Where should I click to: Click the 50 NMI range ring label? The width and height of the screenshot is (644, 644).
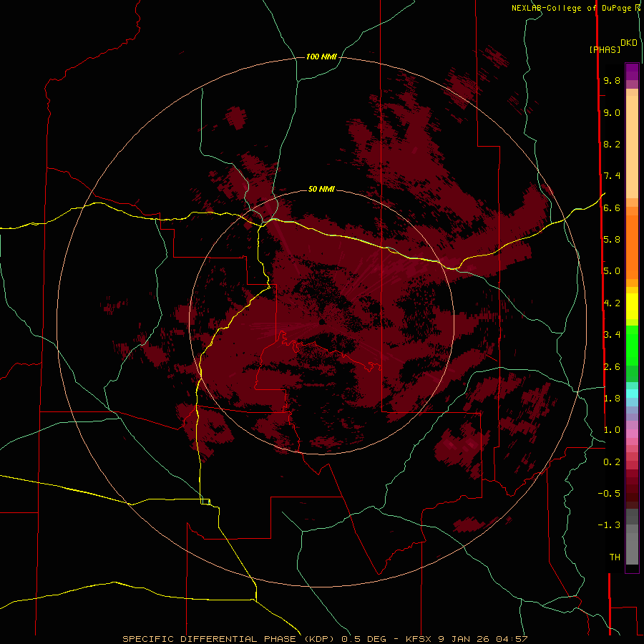click(x=321, y=189)
